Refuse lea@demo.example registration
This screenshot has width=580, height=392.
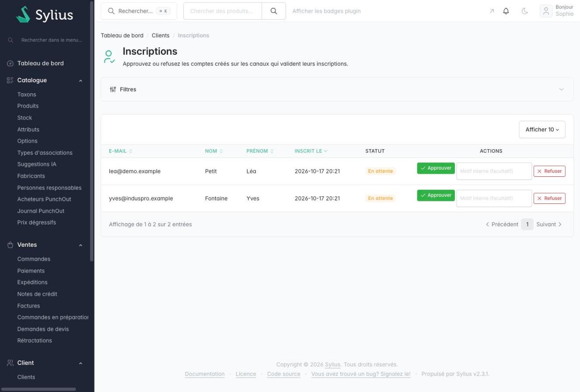click(x=549, y=171)
